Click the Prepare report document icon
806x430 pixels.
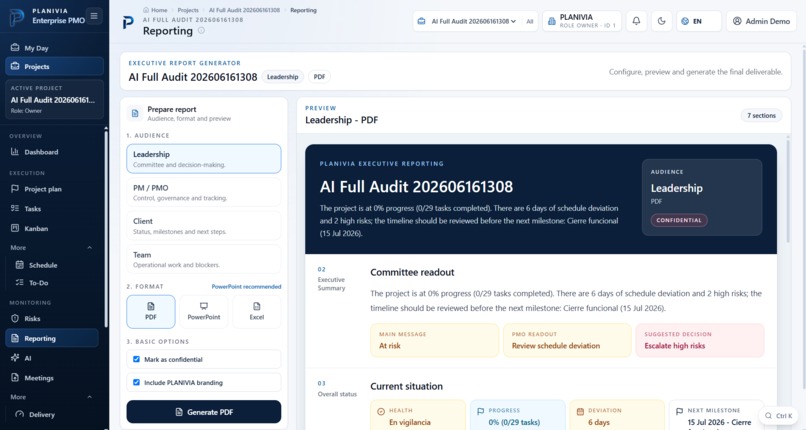click(135, 114)
